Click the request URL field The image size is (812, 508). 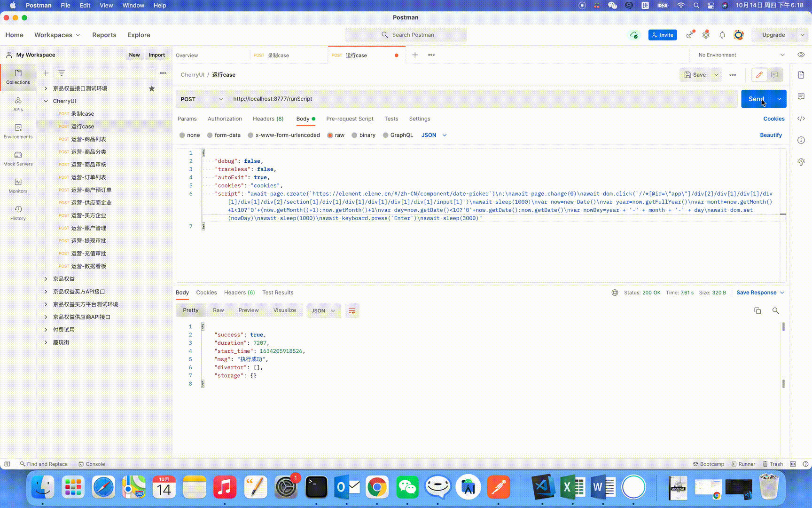click(x=483, y=99)
